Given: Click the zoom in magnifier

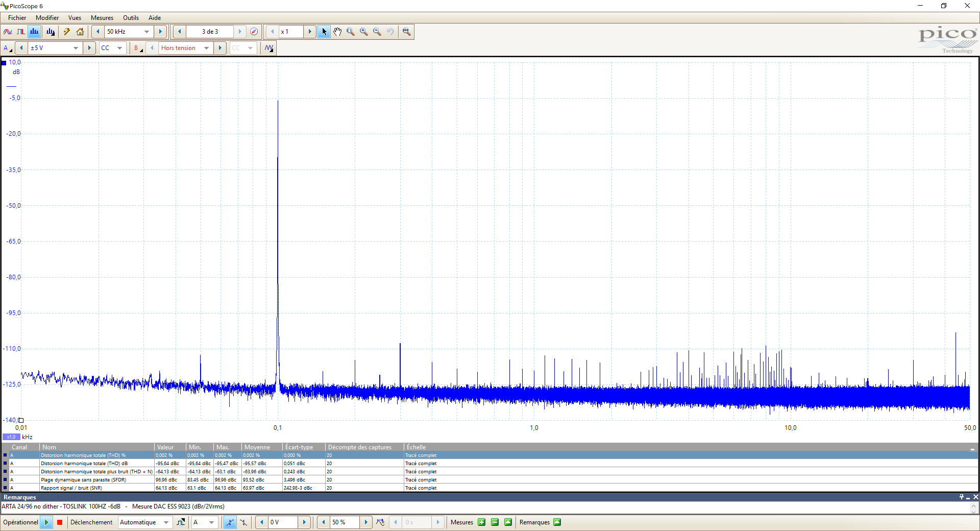Looking at the screenshot, I should click(x=364, y=32).
